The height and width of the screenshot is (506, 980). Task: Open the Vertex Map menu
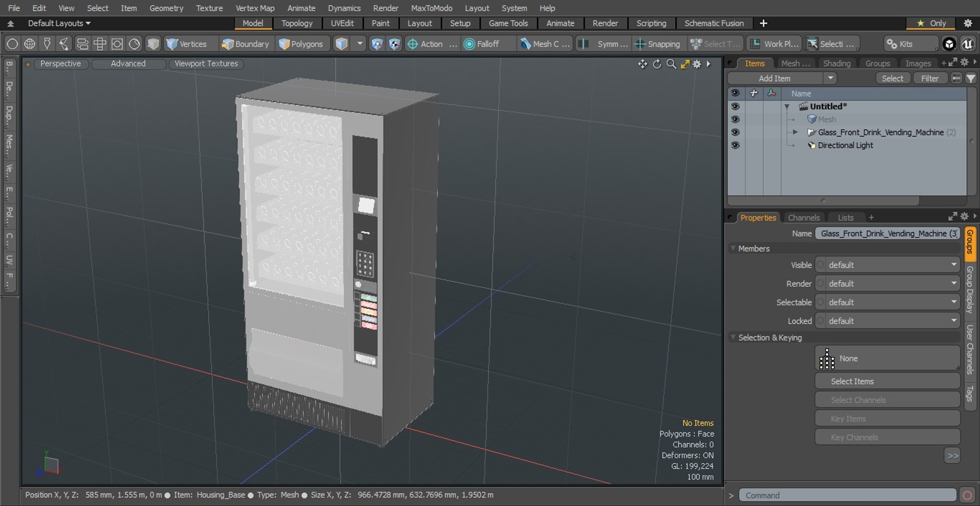(x=255, y=8)
